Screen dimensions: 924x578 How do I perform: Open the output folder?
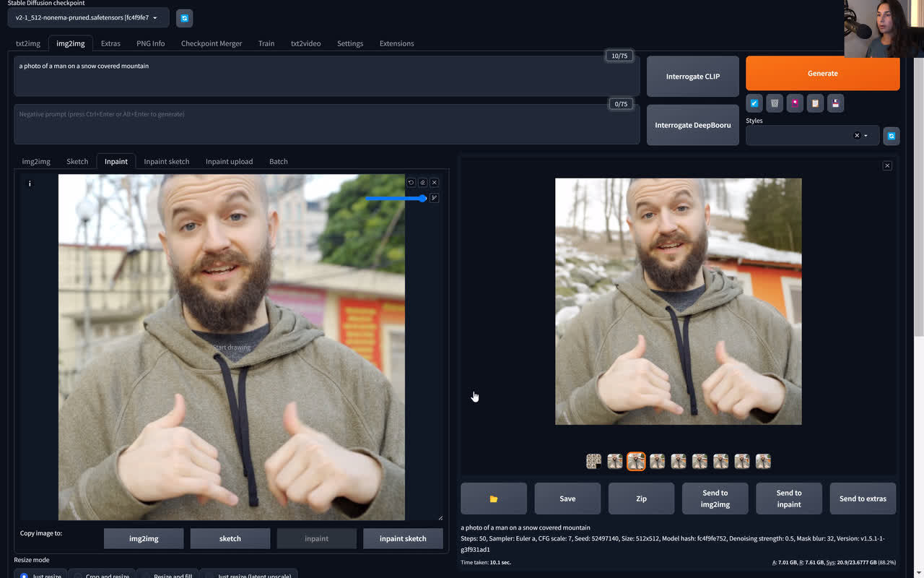[x=494, y=499]
